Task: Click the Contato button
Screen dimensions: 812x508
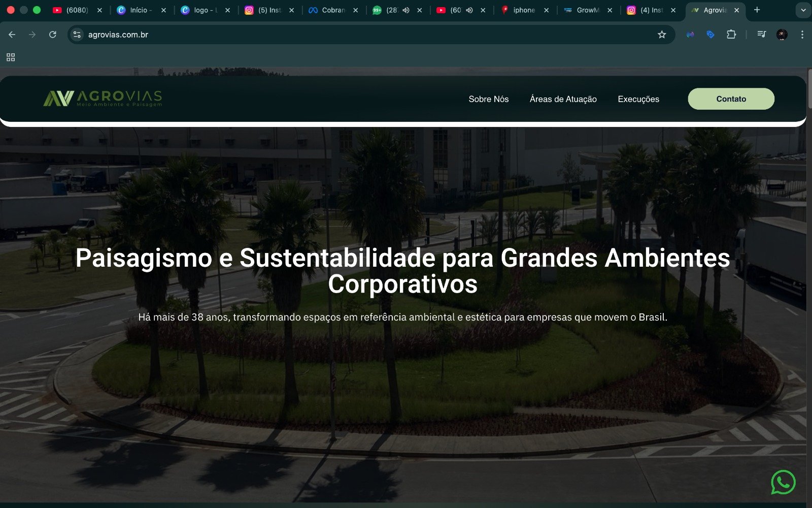Action: point(731,99)
